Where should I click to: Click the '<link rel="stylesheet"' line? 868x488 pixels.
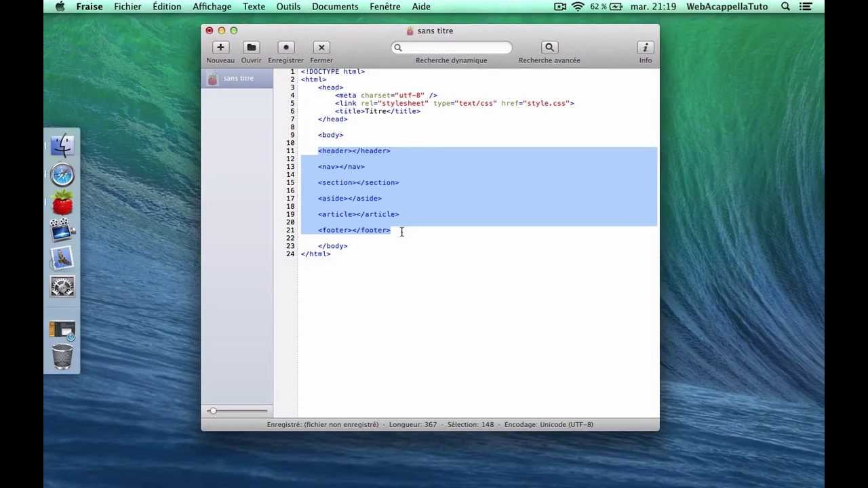pyautogui.click(x=454, y=103)
